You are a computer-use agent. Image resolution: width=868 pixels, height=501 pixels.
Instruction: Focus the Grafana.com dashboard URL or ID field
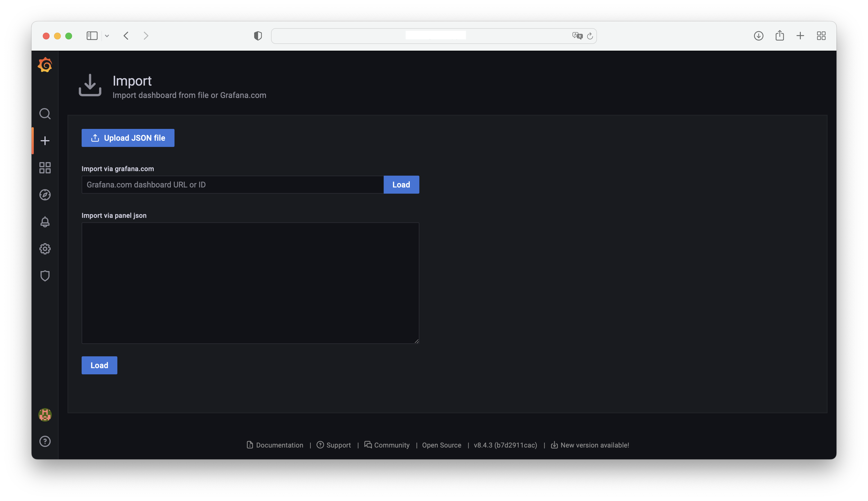[x=232, y=185]
